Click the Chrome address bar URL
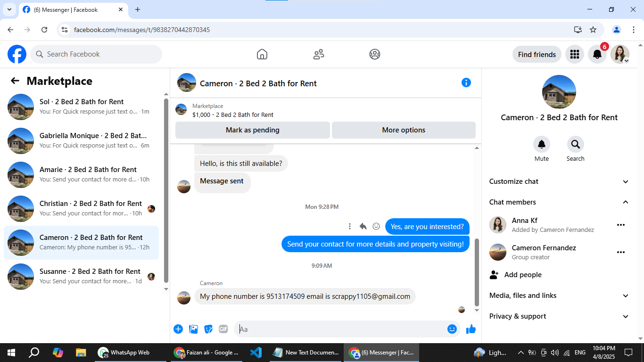The width and height of the screenshot is (644, 362). (142, 30)
